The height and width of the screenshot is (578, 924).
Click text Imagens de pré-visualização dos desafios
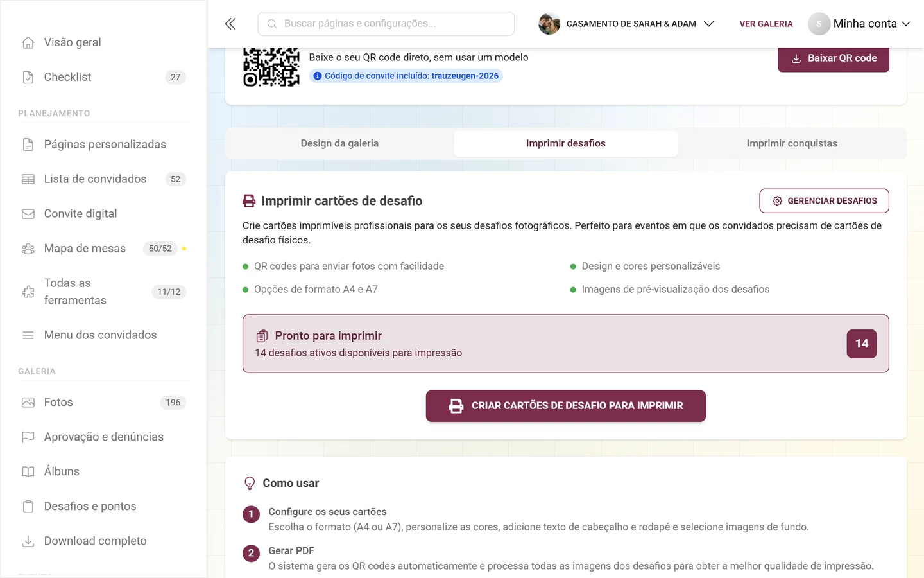[x=676, y=290]
